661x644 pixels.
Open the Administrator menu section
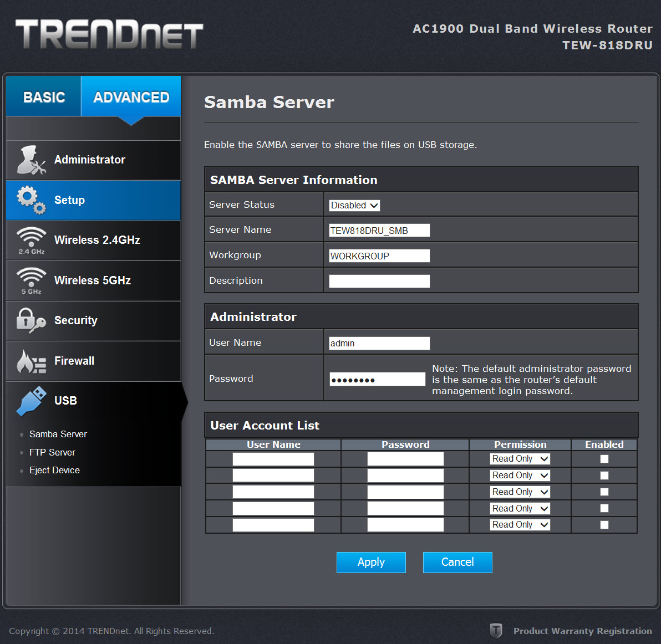(93, 160)
